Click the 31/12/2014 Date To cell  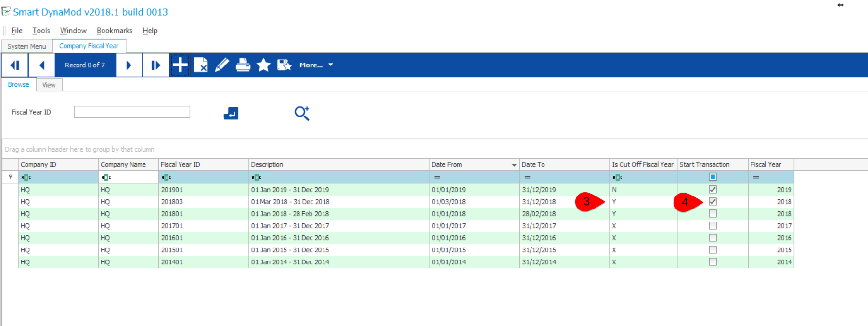pos(565,262)
